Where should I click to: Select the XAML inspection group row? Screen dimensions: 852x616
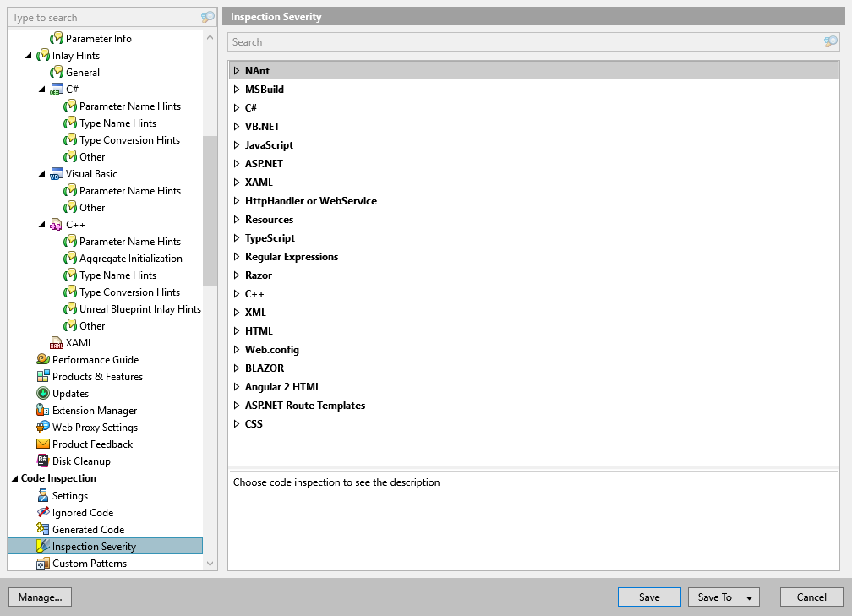pos(533,182)
